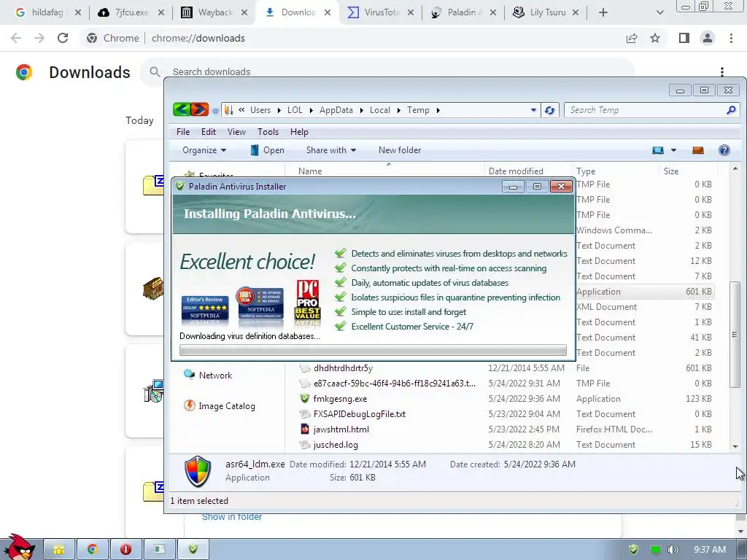The height and width of the screenshot is (560, 747).
Task: Open Opera from the taskbar
Action: click(125, 550)
